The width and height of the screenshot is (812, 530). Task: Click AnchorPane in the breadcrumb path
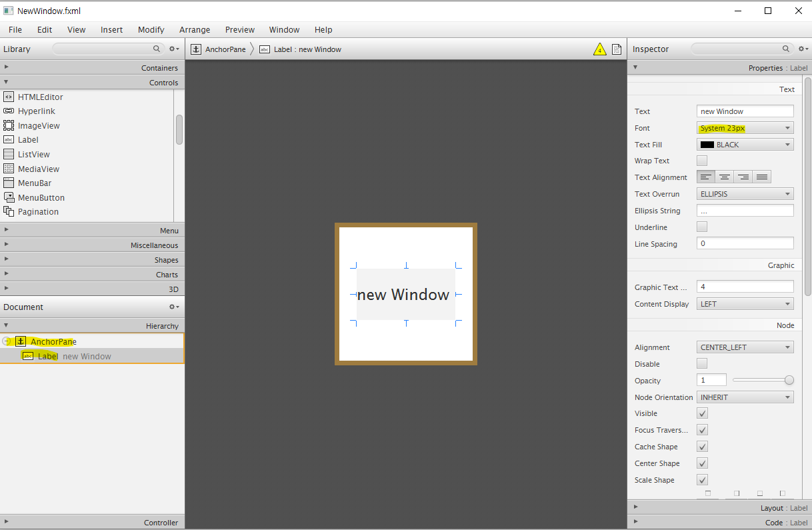pos(225,49)
